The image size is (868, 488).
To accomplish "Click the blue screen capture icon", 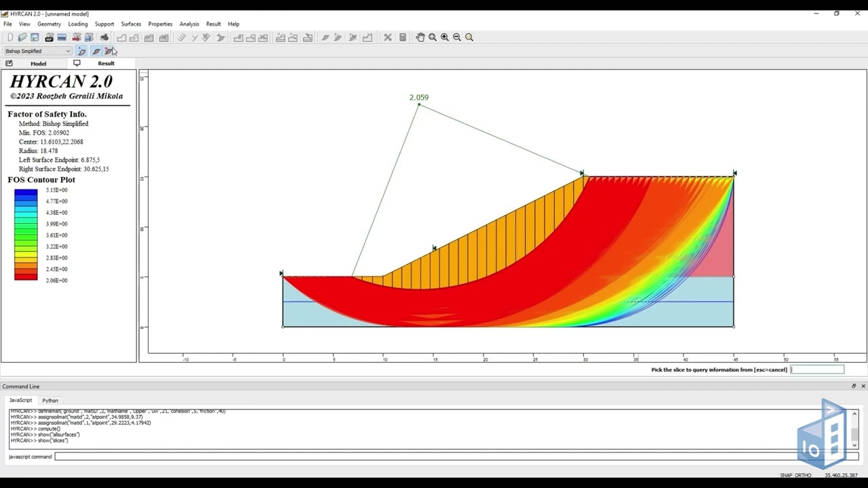I will (x=62, y=37).
